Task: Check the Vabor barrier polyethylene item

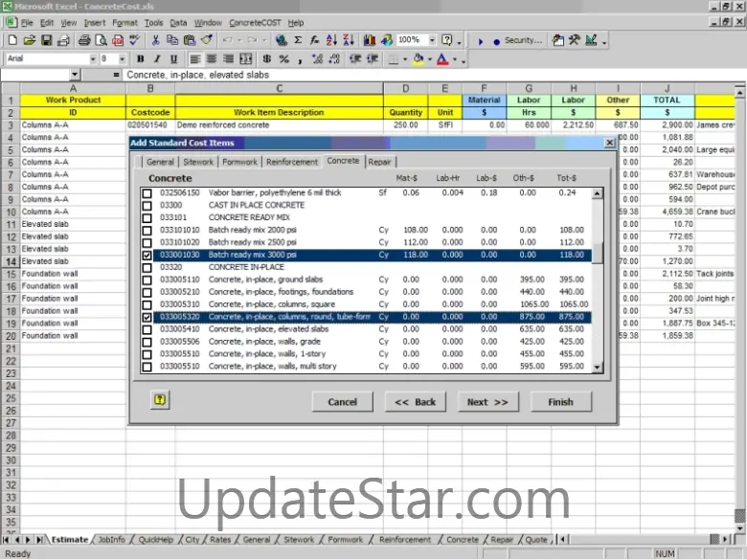Action: click(x=147, y=193)
